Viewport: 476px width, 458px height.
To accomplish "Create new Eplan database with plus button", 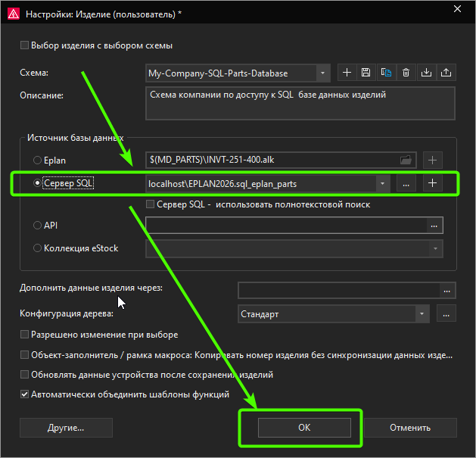I will pos(433,160).
